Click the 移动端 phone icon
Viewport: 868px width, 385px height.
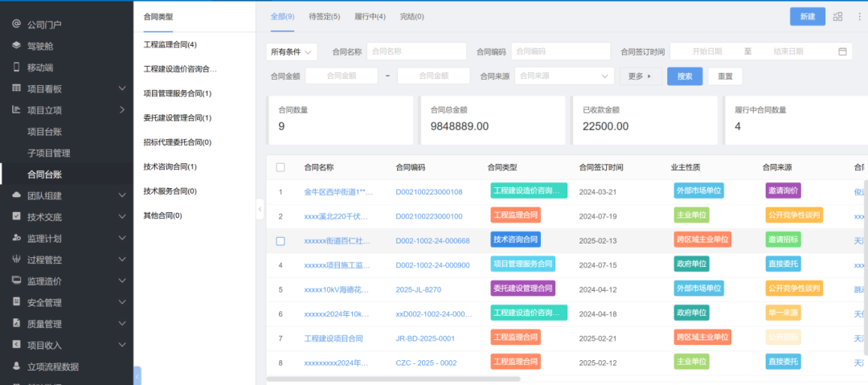(16, 68)
